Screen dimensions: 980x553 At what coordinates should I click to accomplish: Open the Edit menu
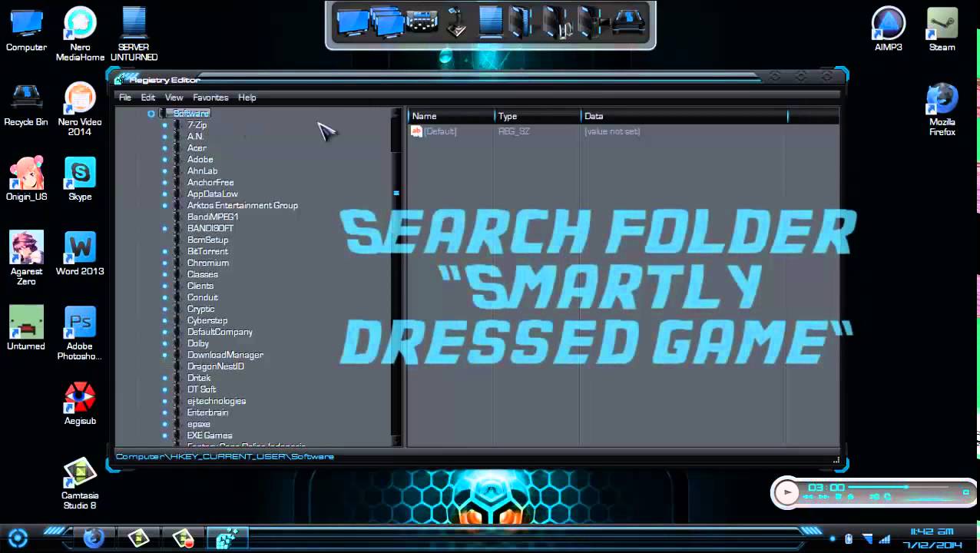[x=148, y=98]
